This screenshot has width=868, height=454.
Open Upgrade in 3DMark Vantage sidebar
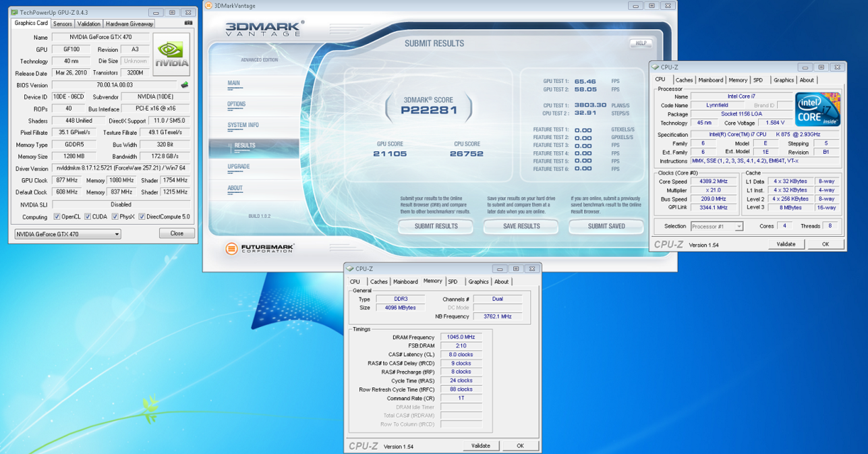tap(239, 167)
